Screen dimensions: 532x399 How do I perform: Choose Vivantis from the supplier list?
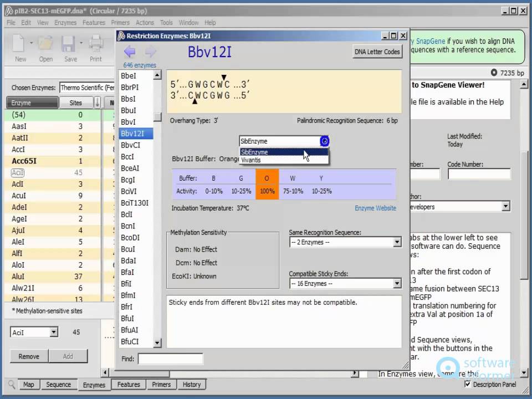[x=284, y=160]
